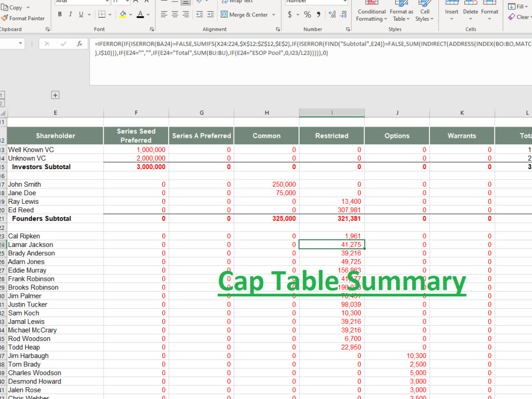
Task: Click the Delete button in Cells group
Action: click(470, 12)
